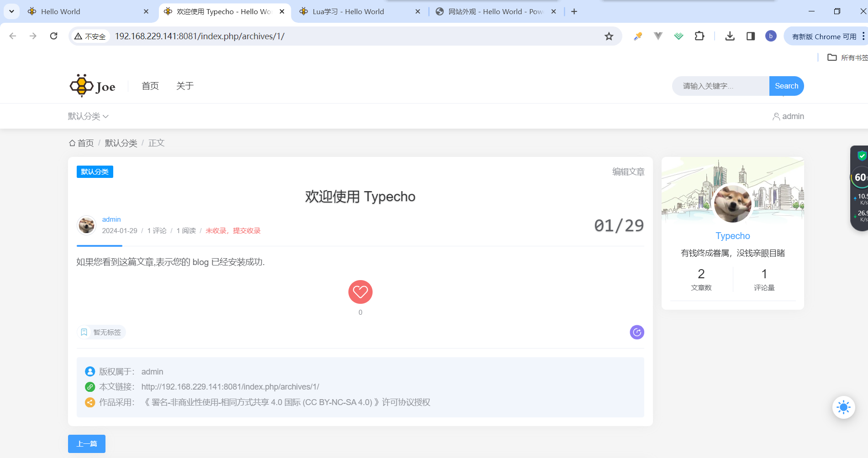Click the 欢迎使用 Typecho article title
Image resolution: width=868 pixels, height=458 pixels.
360,197
